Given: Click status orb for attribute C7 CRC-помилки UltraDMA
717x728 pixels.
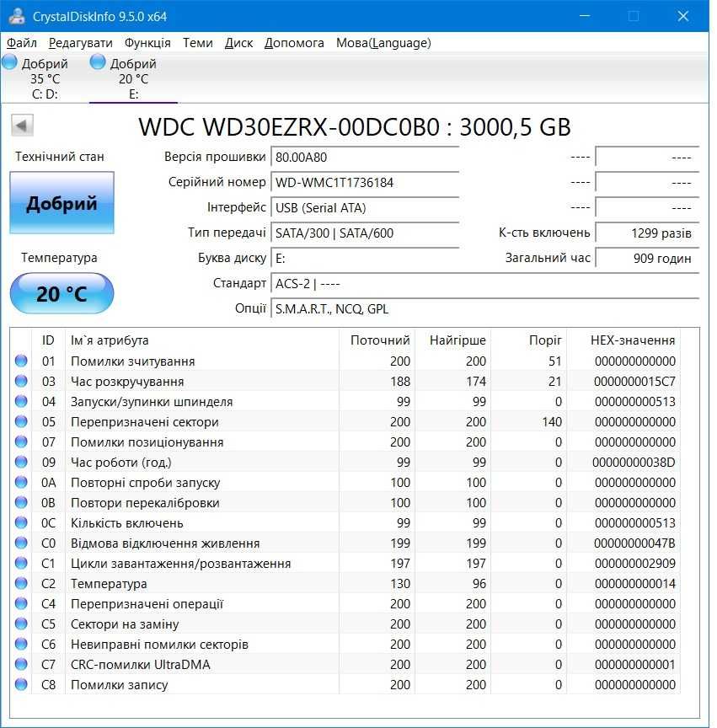Looking at the screenshot, I should coord(21,663).
